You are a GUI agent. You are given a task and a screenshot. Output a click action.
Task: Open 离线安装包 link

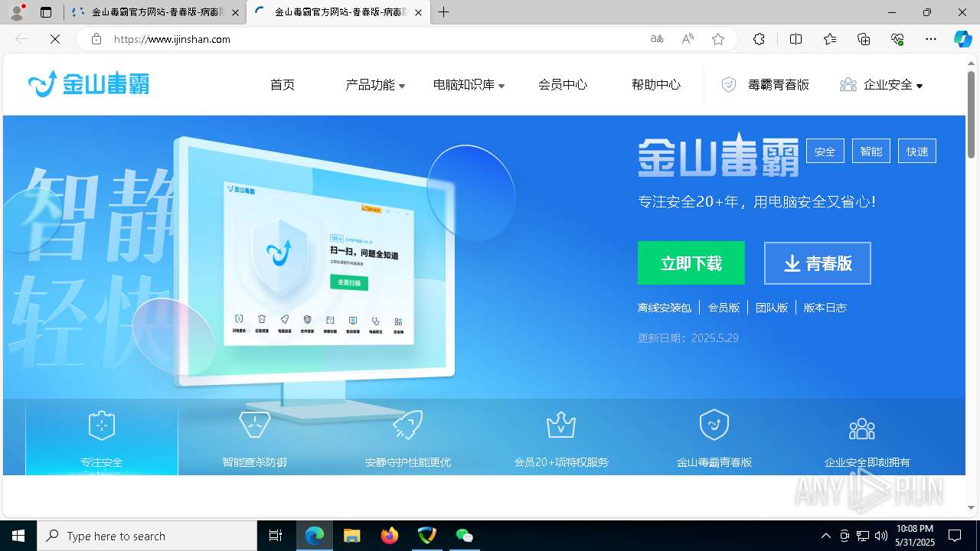tap(665, 308)
